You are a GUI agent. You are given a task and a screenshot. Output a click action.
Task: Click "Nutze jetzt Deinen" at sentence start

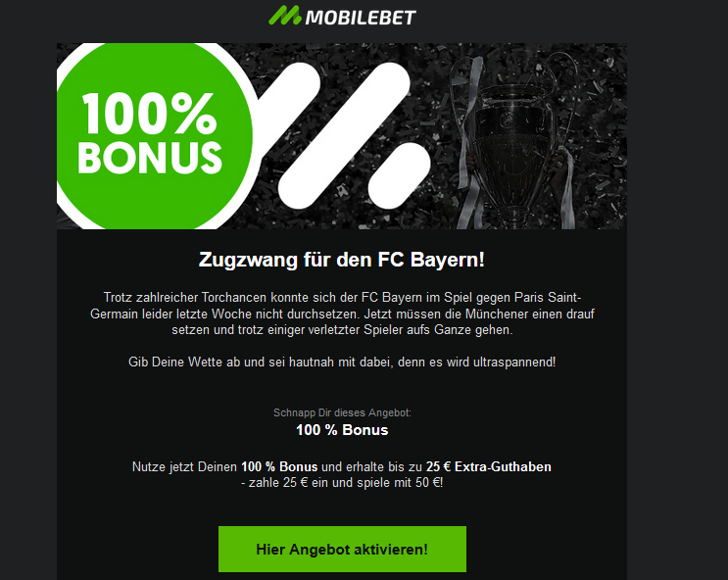point(184,466)
